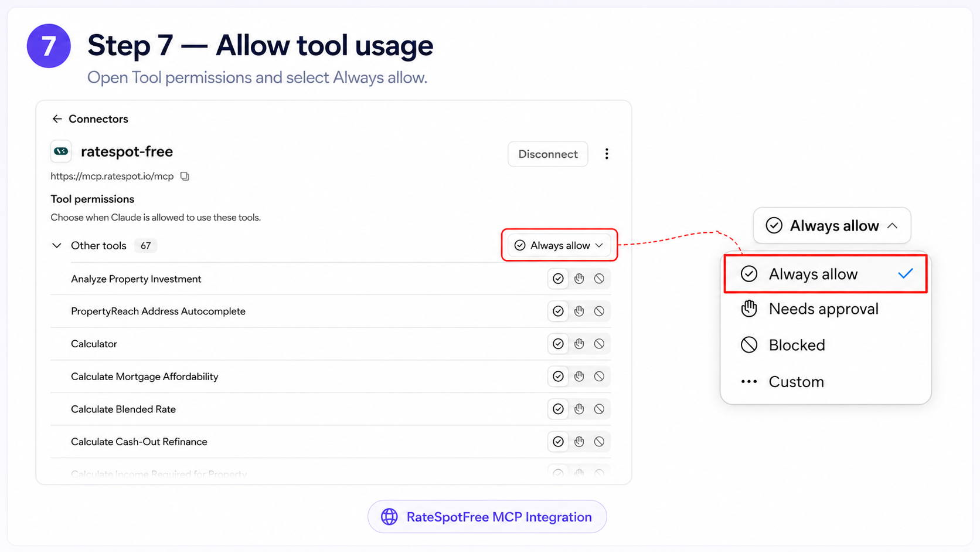Screen dimensions: 980x552
Task: Set Calculate Mortgage Affordability to always allow
Action: tap(558, 377)
